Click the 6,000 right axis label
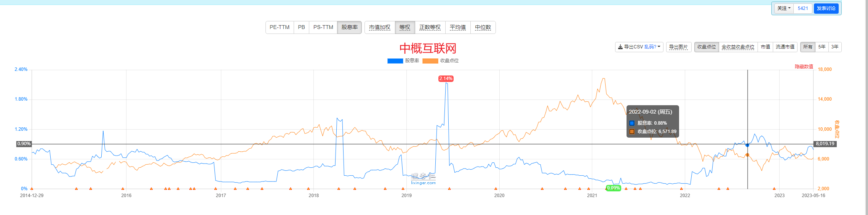The image size is (868, 215). click(823, 159)
